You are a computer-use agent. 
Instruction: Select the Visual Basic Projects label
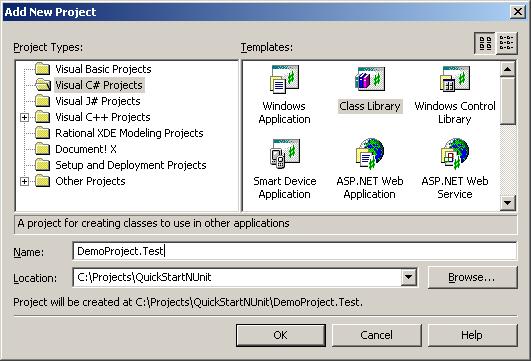(x=103, y=69)
